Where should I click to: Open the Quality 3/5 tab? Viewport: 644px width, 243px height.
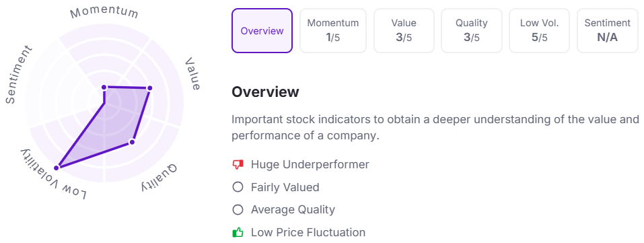(472, 31)
